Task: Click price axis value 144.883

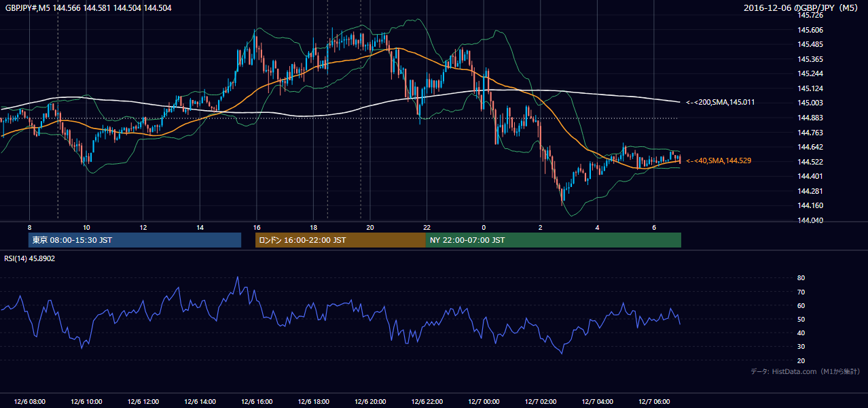Action: [x=810, y=118]
